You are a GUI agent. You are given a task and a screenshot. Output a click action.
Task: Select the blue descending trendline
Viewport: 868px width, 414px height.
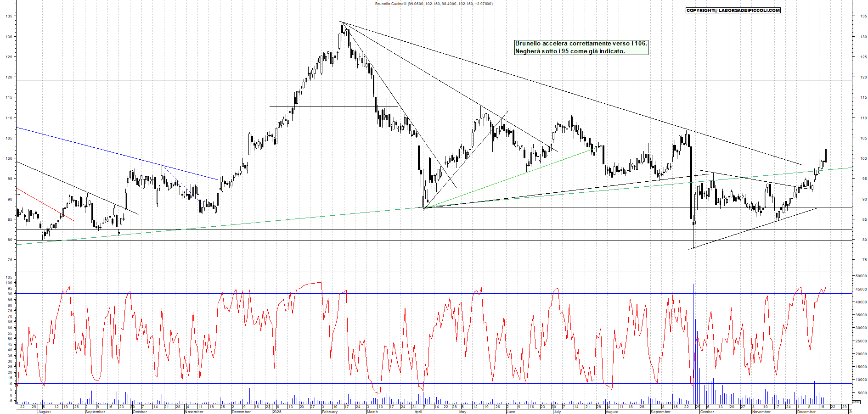(x=115, y=153)
